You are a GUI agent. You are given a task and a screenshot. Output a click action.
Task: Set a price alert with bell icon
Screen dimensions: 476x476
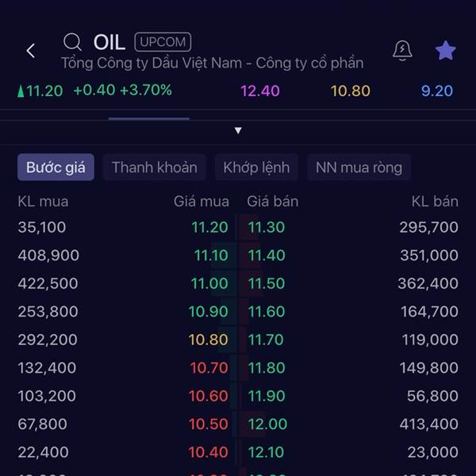tap(402, 51)
